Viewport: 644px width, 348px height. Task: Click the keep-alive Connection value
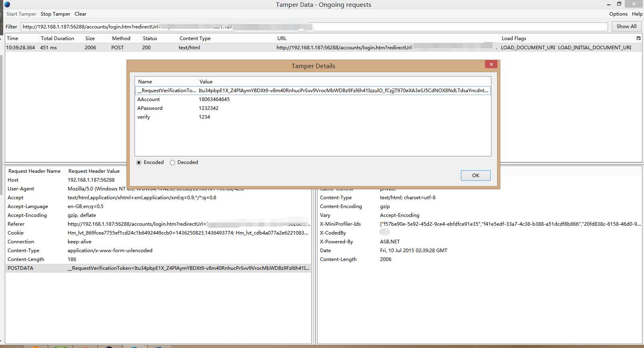coord(79,242)
